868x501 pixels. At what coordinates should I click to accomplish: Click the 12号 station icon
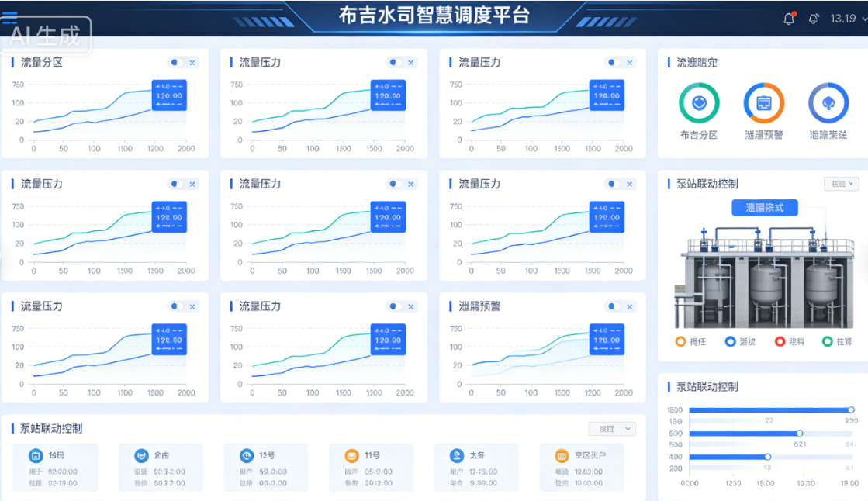pyautogui.click(x=246, y=456)
